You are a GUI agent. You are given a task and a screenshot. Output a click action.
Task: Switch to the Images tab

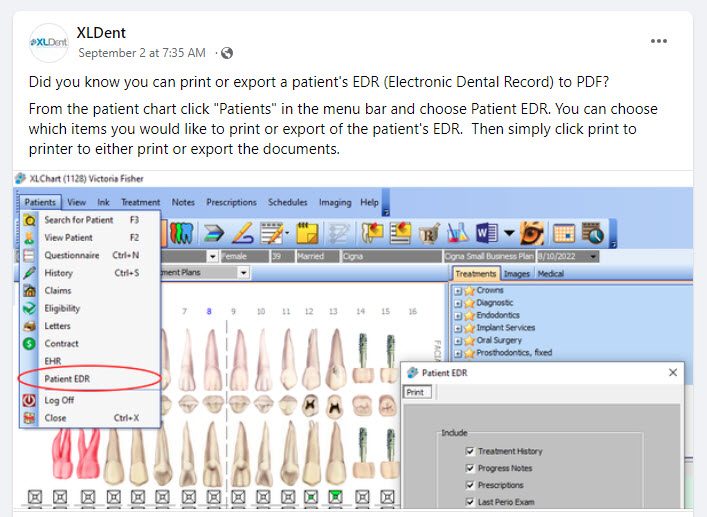point(517,274)
